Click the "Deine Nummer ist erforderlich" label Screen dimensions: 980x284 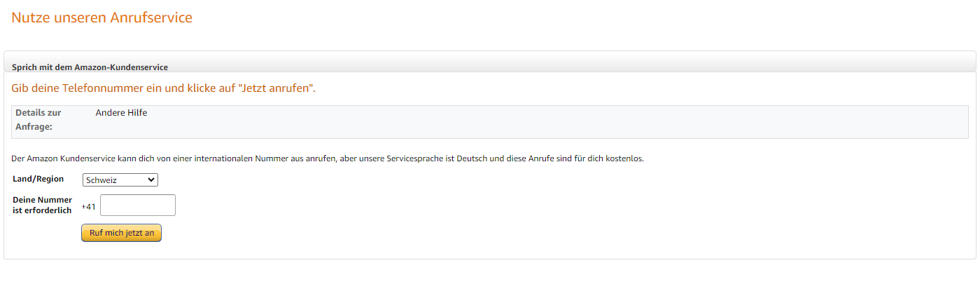pos(42,205)
